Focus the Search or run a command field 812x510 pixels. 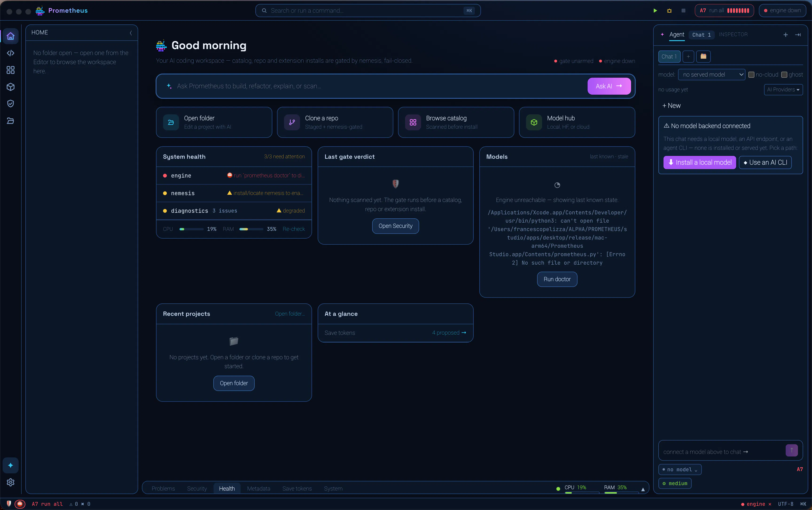coord(367,11)
